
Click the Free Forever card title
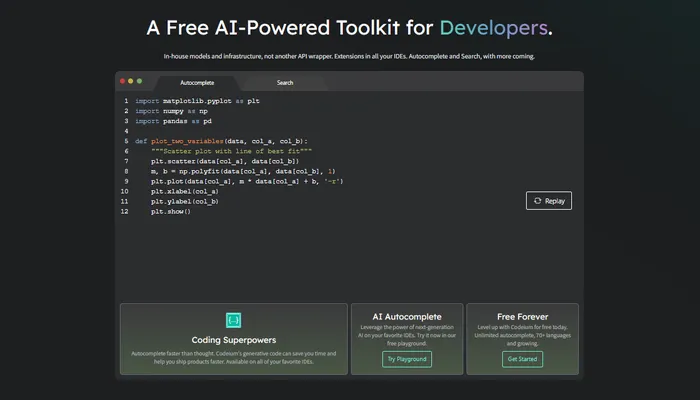(x=521, y=316)
